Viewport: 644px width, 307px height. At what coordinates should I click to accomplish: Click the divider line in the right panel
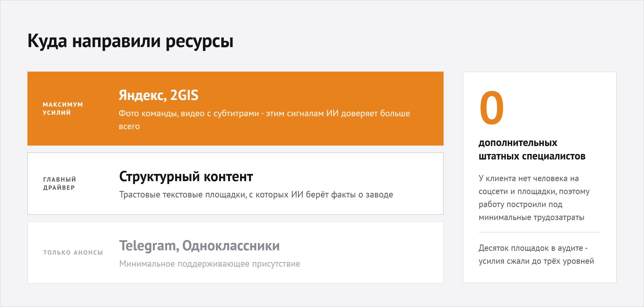539,232
